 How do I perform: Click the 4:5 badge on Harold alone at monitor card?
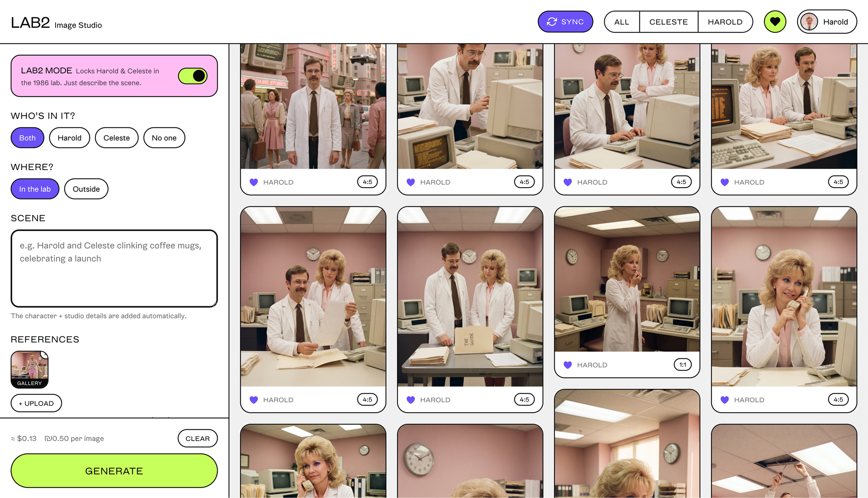(x=524, y=182)
